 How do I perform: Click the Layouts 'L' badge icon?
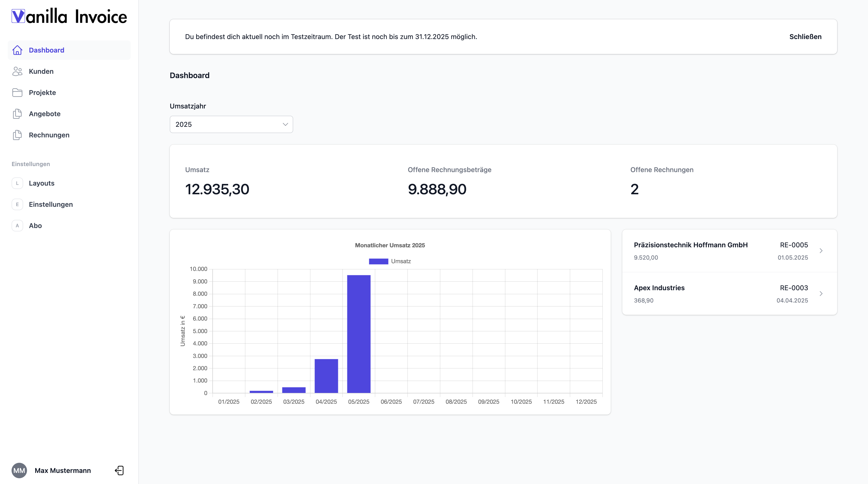click(x=17, y=183)
